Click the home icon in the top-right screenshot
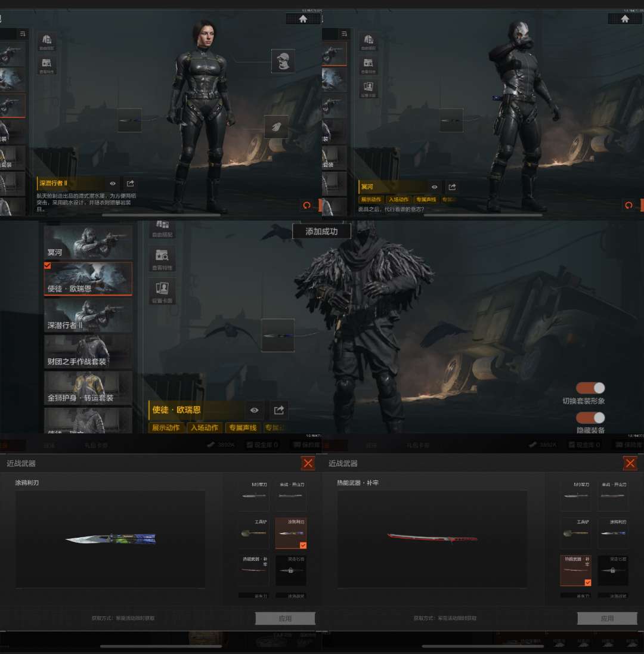644x654 pixels. (625, 19)
